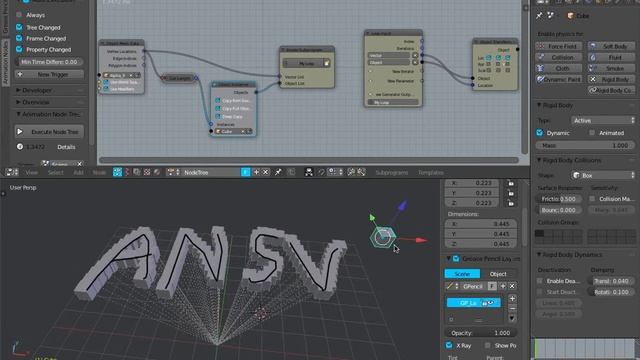Click the Smoke physics button
640x360 pixels.
tap(611, 68)
